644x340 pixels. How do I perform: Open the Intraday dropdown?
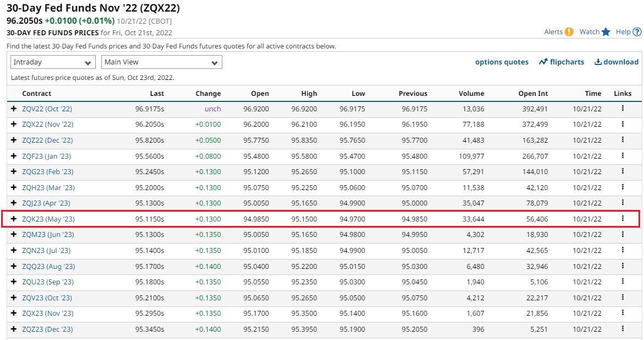[x=53, y=62]
